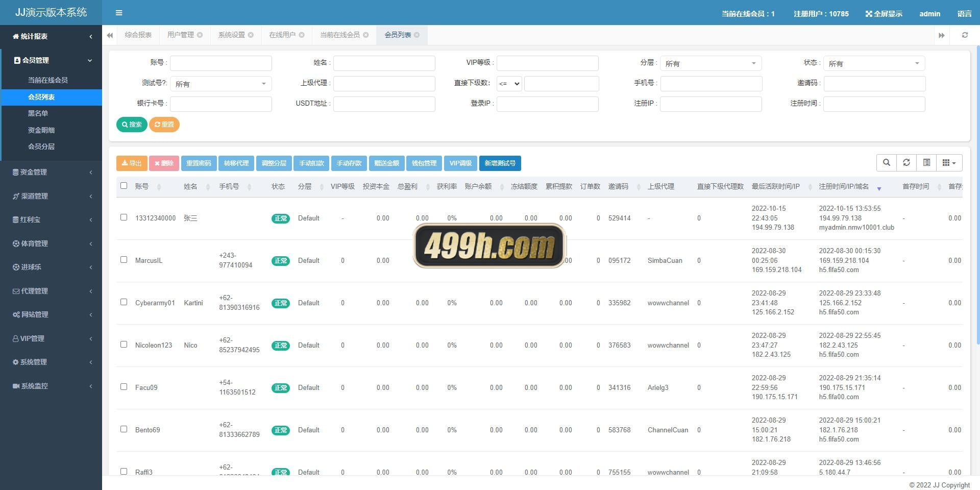Switch to the 综合报表 tab
980x490 pixels.
tap(138, 35)
